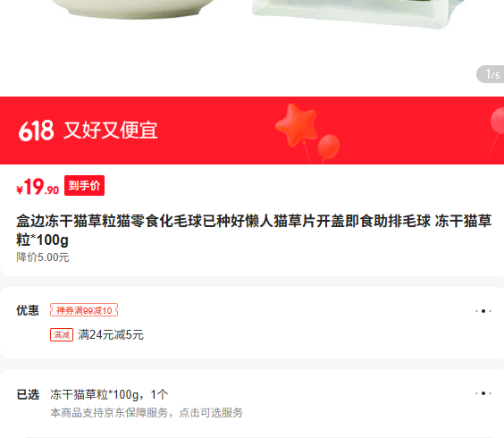Click the 618 logo text on the banner
The width and height of the screenshot is (504, 438).
click(x=36, y=131)
